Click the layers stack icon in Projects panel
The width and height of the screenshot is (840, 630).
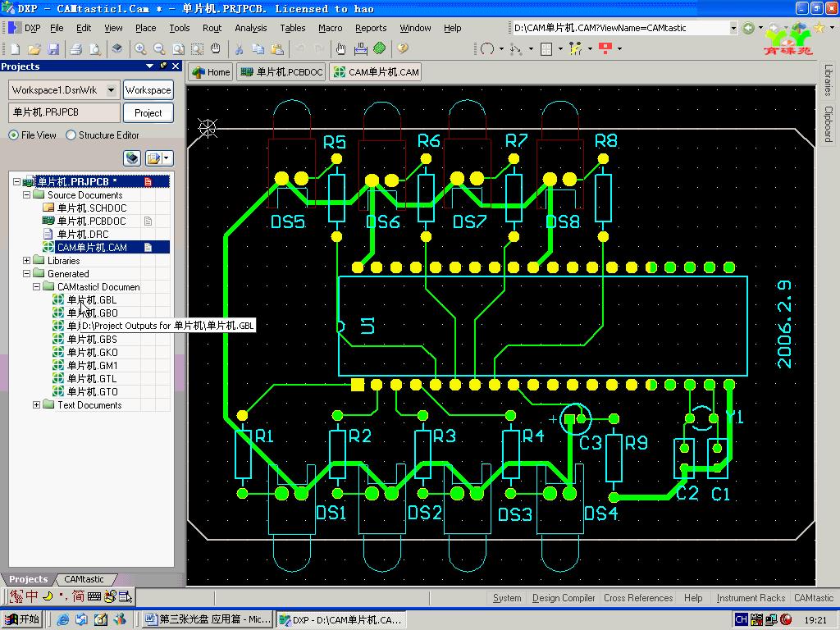(132, 158)
